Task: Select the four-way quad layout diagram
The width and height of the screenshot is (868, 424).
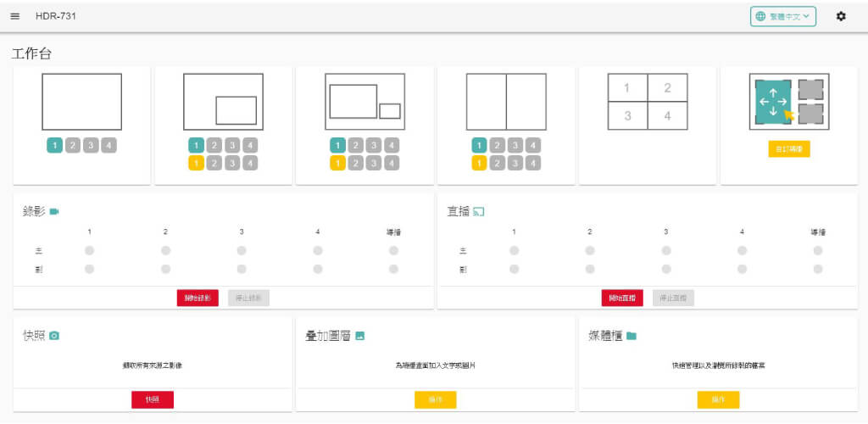Action: click(x=648, y=102)
